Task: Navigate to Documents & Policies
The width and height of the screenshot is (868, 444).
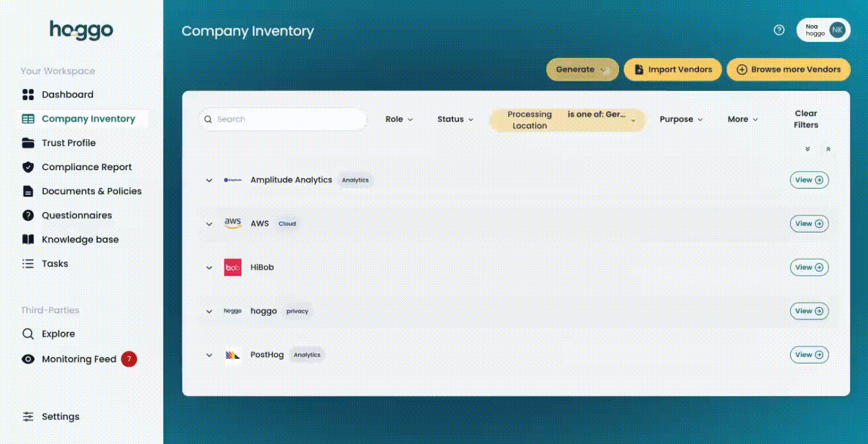Action: (91, 191)
